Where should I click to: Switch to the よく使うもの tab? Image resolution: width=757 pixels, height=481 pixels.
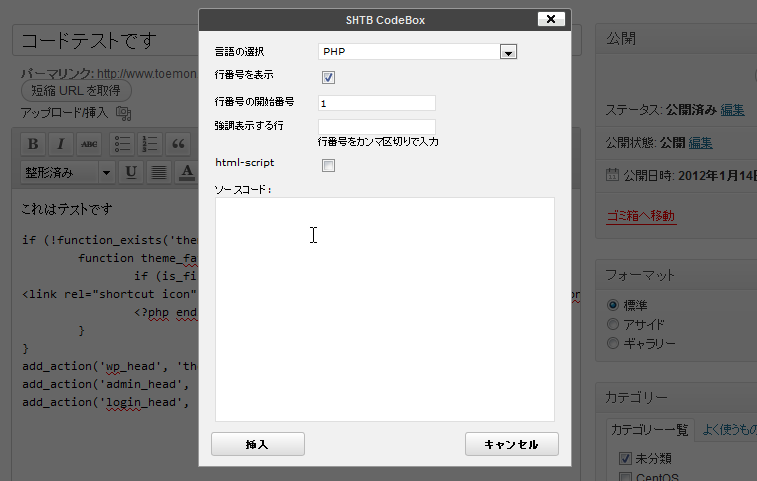pyautogui.click(x=729, y=429)
